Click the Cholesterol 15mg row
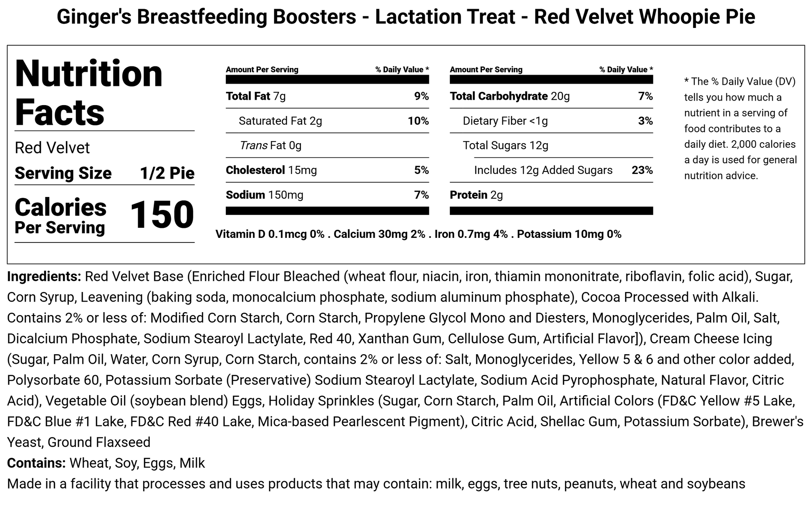 tap(327, 170)
